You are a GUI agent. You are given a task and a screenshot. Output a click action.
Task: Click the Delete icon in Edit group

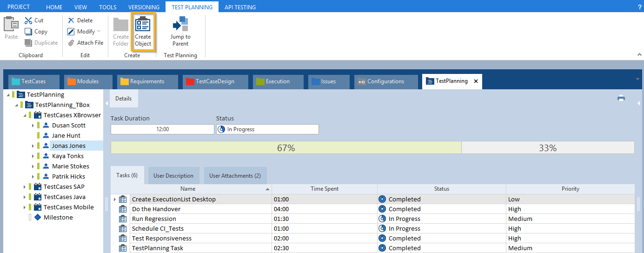71,20
